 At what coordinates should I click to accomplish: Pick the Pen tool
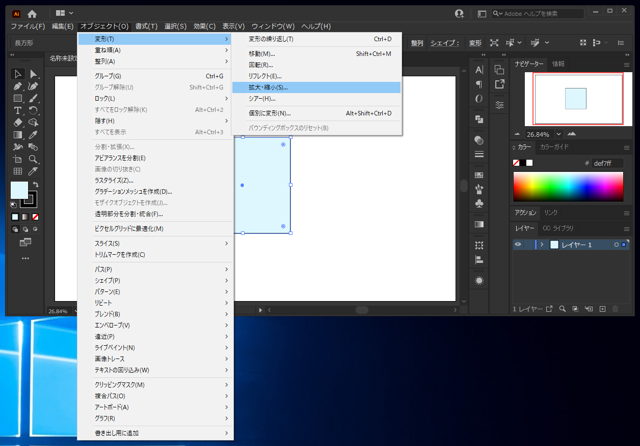click(x=18, y=86)
